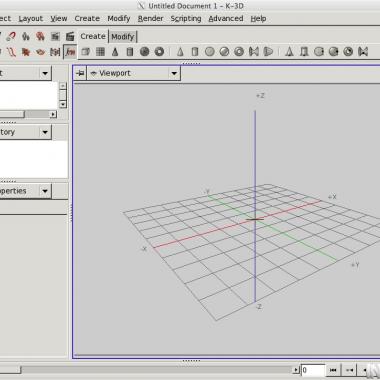
Task: Click the grey flask-shaped tool icon in top row
Action: [26, 36]
